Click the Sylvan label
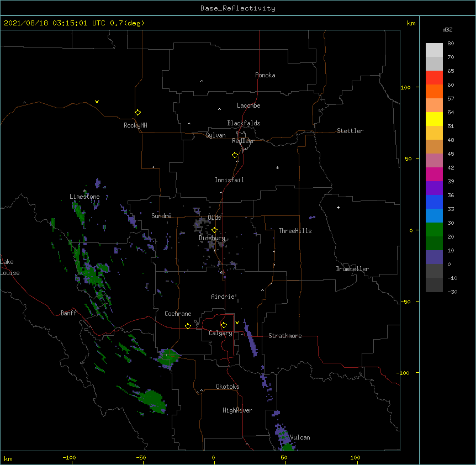The height and width of the screenshot is (465, 476). (x=215, y=135)
